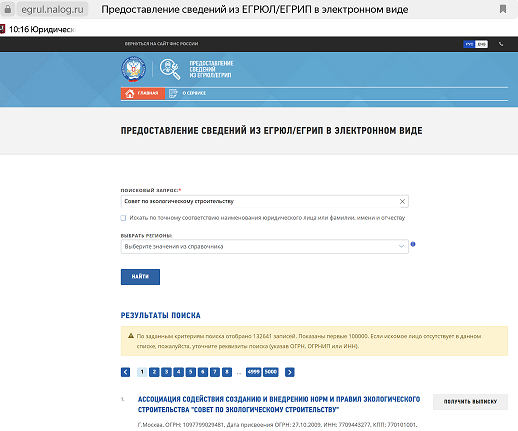Click the blue info icon beside regions
Viewport: 518px width, 431px height.
[x=413, y=244]
